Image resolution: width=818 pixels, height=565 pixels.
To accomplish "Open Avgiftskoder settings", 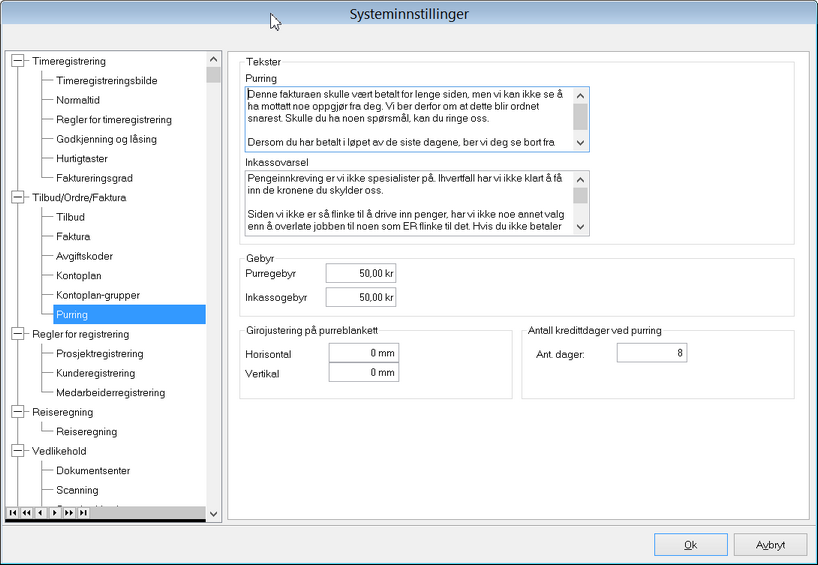I will pos(85,256).
